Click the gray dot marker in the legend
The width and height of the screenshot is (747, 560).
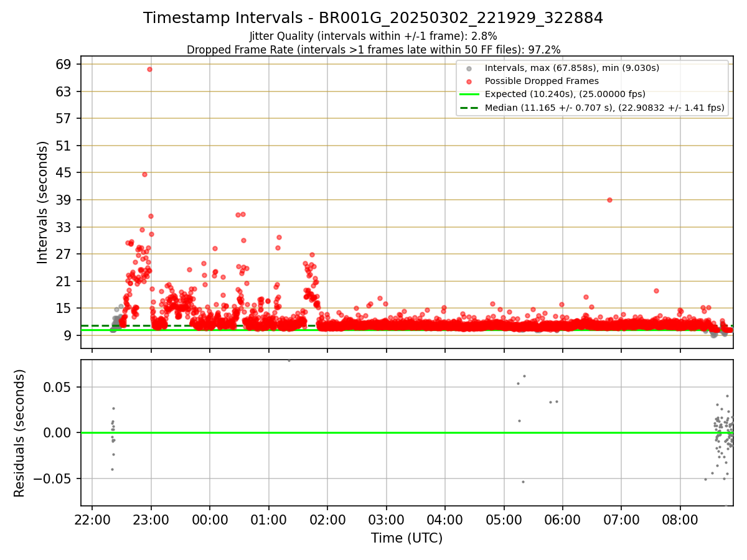tap(468, 68)
